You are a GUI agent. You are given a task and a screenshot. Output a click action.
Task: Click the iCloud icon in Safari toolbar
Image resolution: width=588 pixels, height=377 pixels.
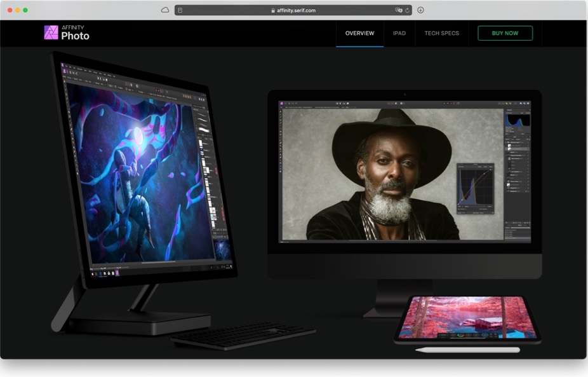165,10
